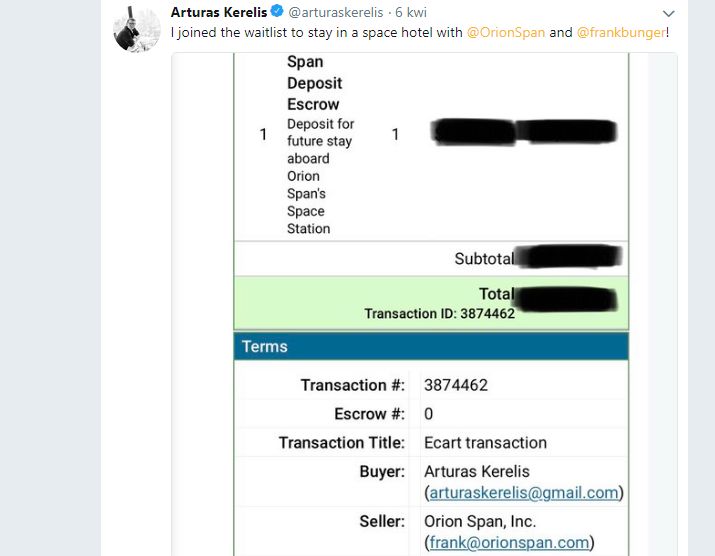Visit the @OrionSpan mention
Viewport: 715px width, 556px height.
[x=506, y=32]
